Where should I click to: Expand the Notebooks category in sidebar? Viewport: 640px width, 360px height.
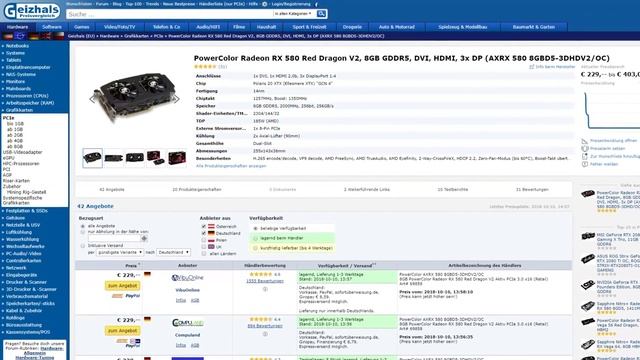click(x=17, y=46)
